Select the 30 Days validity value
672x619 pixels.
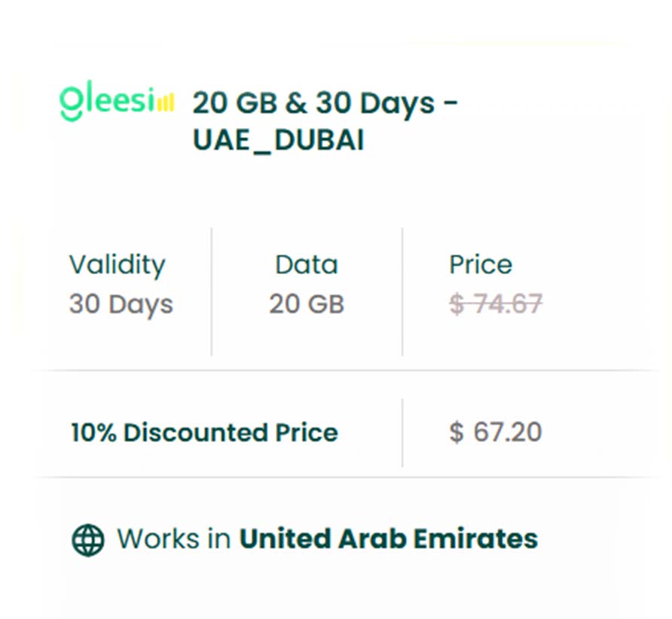121,304
